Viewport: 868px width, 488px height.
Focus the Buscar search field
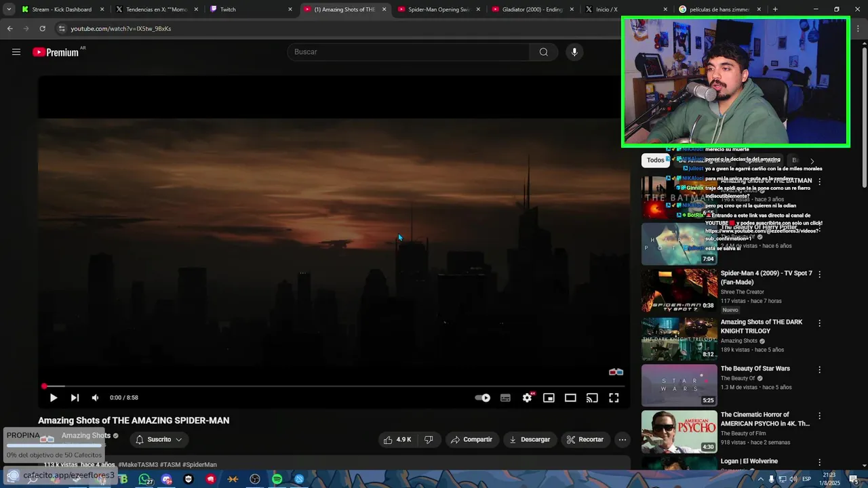409,52
